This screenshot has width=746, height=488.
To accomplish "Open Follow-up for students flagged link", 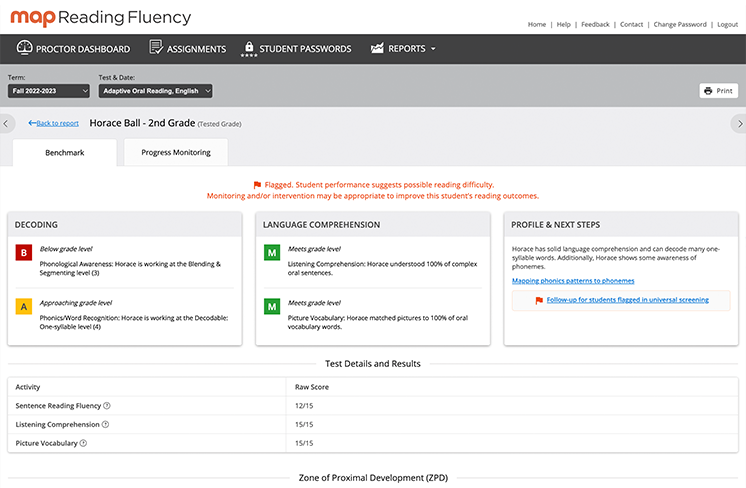I will tap(627, 300).
